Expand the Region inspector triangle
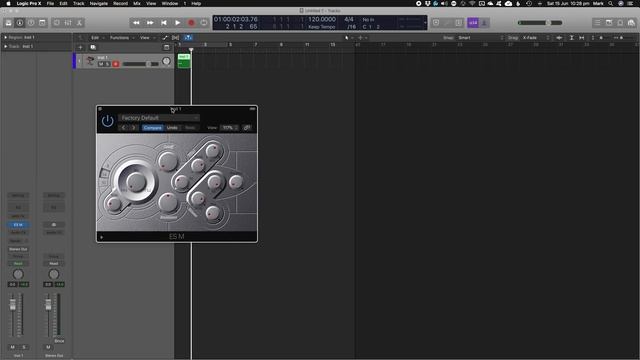The image size is (640, 360). [6, 37]
